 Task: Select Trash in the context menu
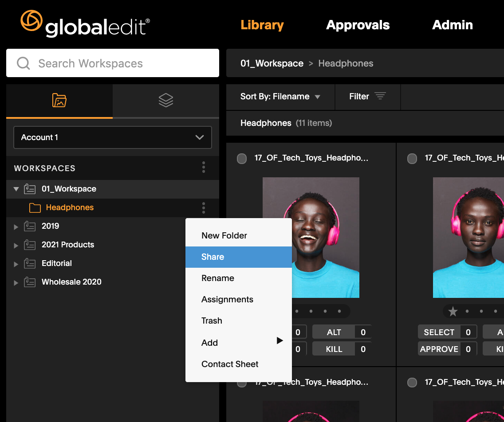(239, 320)
